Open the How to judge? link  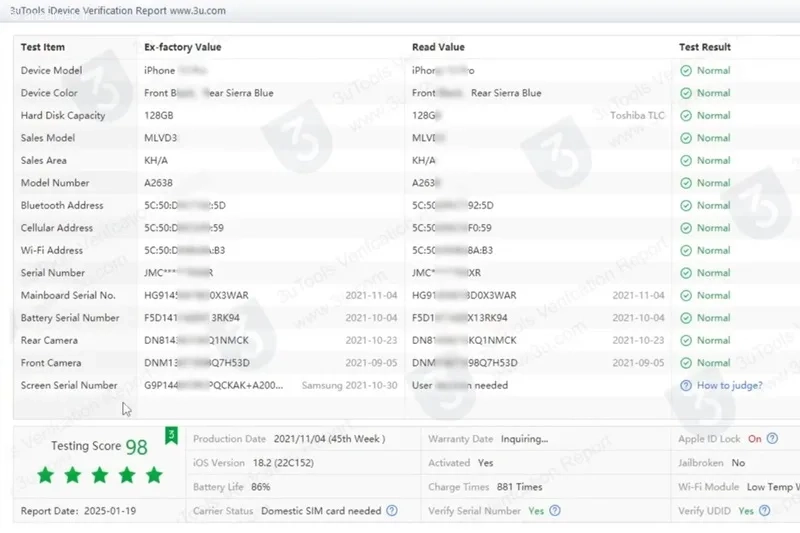730,386
